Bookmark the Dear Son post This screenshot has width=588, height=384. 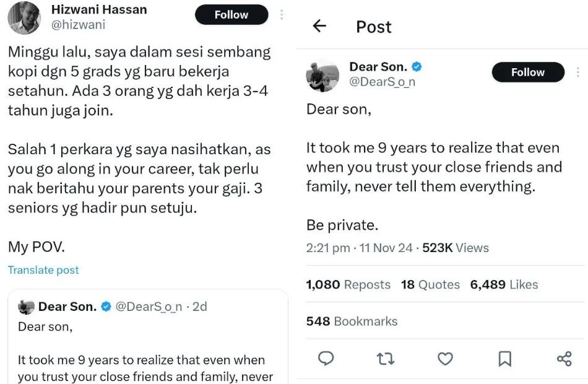[504, 359]
